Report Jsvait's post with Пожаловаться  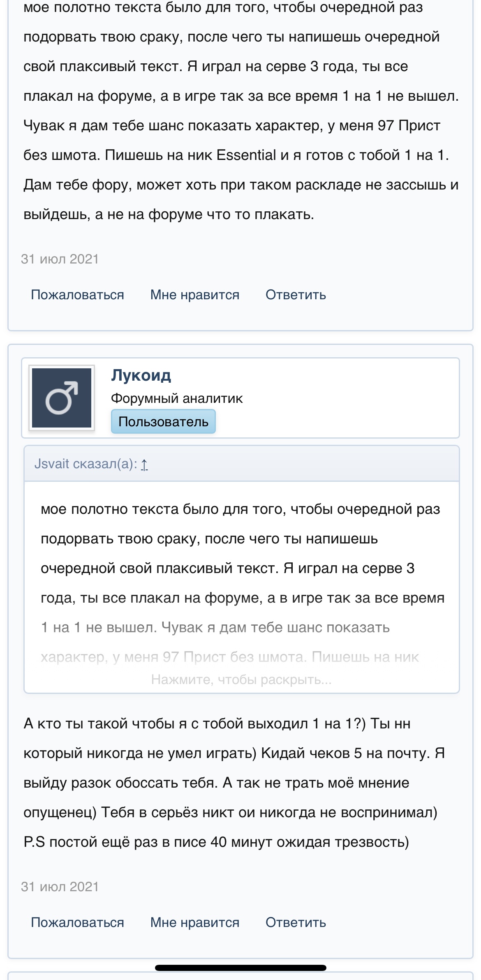pos(77,295)
